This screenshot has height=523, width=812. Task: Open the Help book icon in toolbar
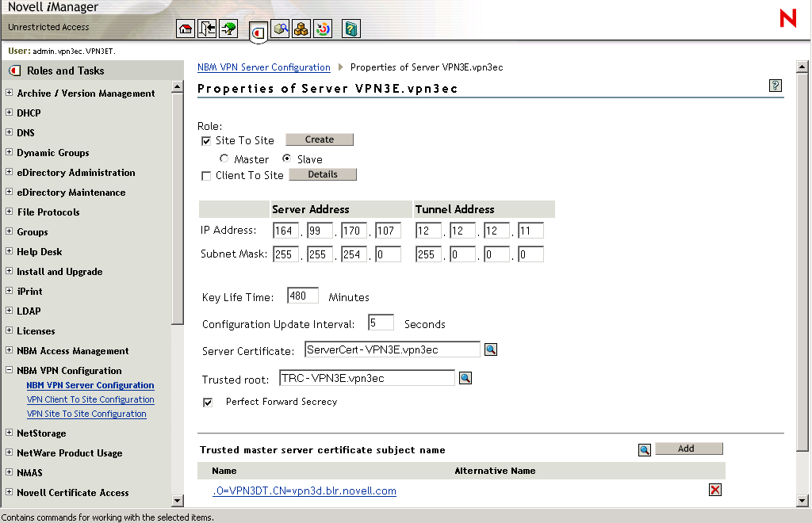pyautogui.click(x=351, y=29)
